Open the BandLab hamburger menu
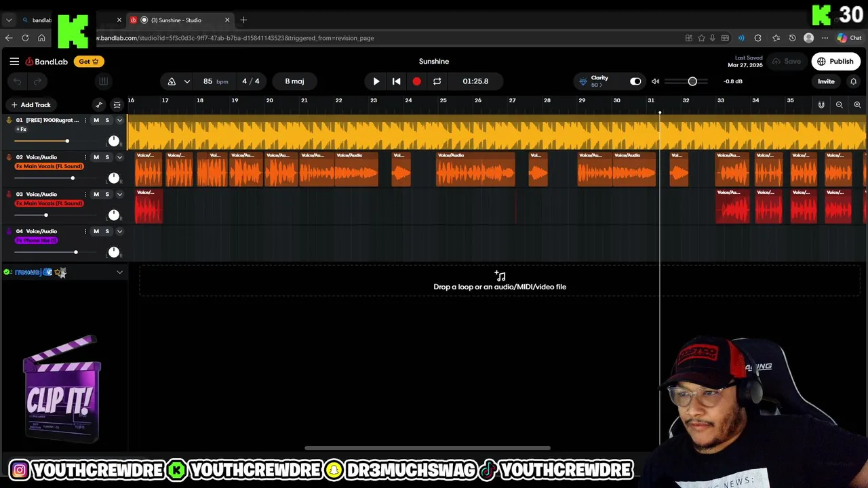This screenshot has width=868, height=488. coord(14,62)
